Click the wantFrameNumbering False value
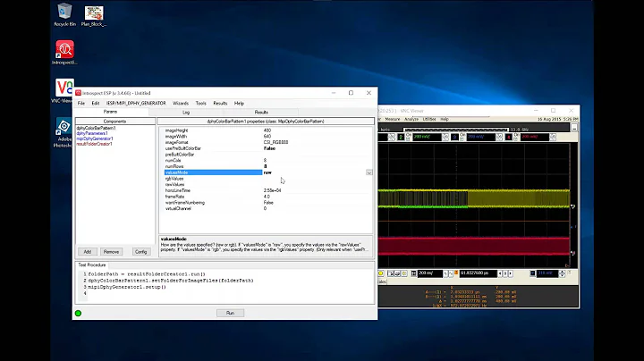Image resolution: width=644 pixels, height=361 pixels. coord(268,203)
